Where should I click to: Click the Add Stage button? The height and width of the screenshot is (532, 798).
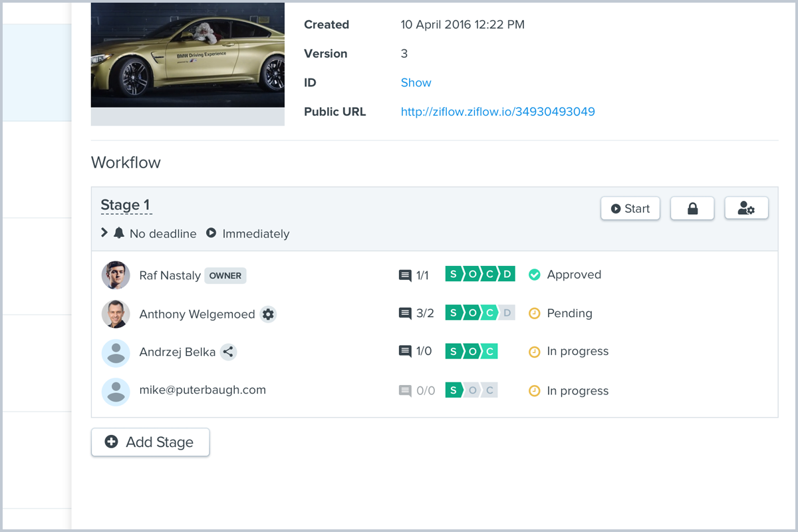(150, 442)
